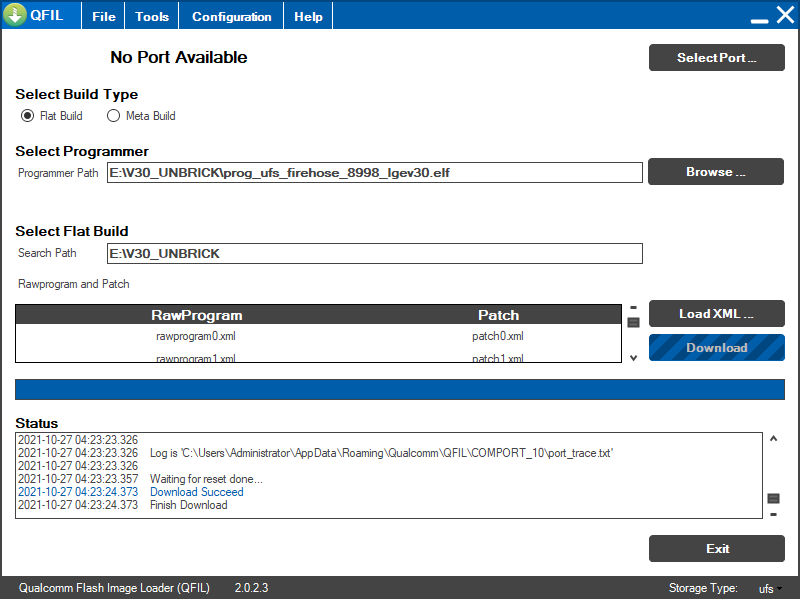Click into the Programmer Path field
The width and height of the screenshot is (800, 599).
[374, 172]
